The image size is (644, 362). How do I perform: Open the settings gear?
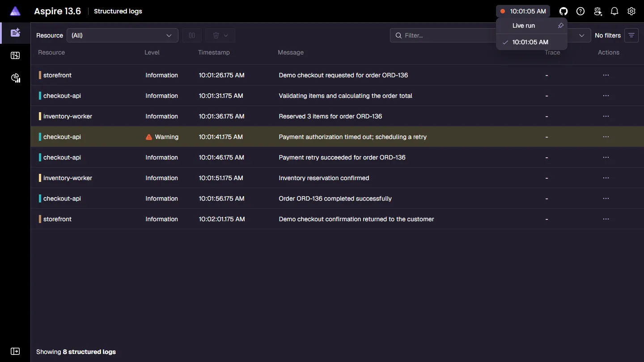tap(631, 11)
